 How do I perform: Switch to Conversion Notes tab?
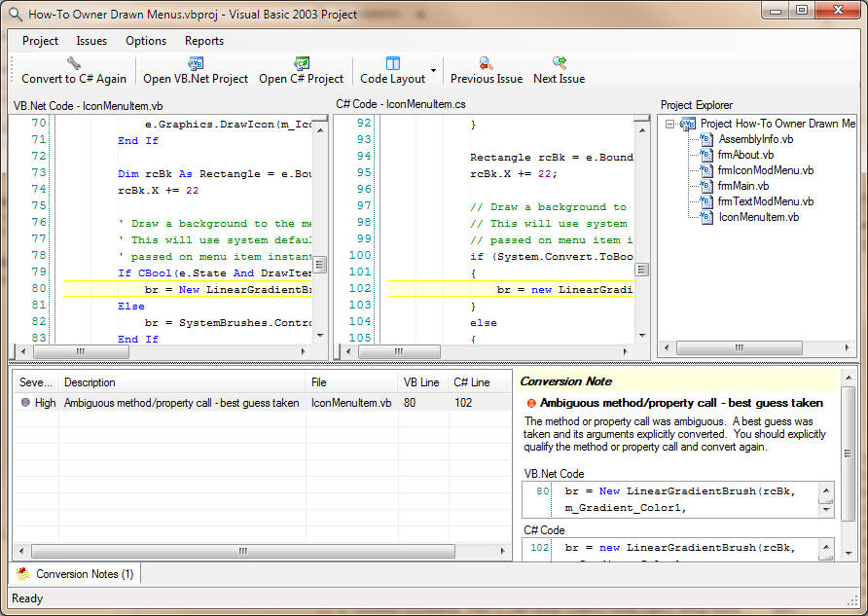(x=76, y=574)
